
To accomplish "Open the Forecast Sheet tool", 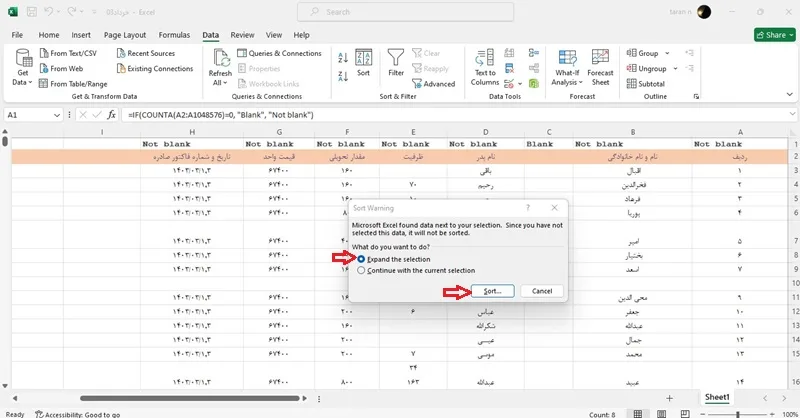I will tap(600, 67).
